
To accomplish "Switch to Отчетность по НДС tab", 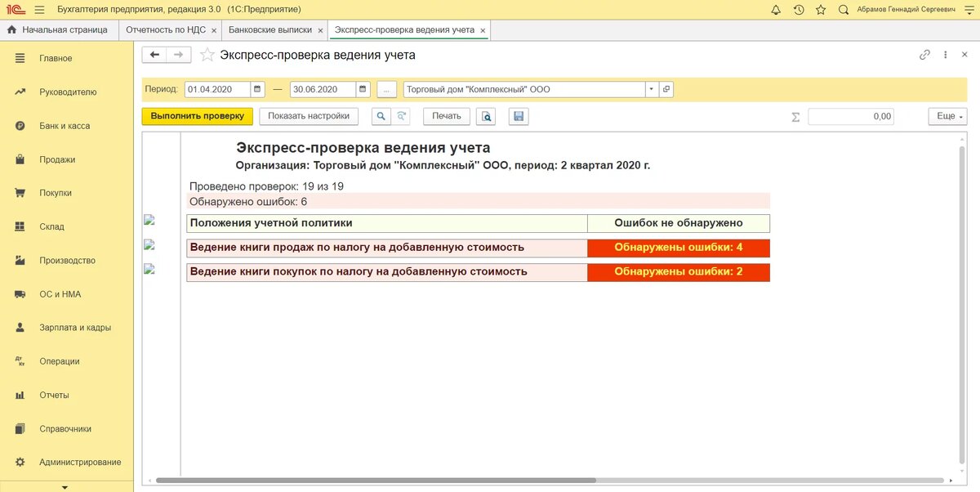I will click(166, 29).
